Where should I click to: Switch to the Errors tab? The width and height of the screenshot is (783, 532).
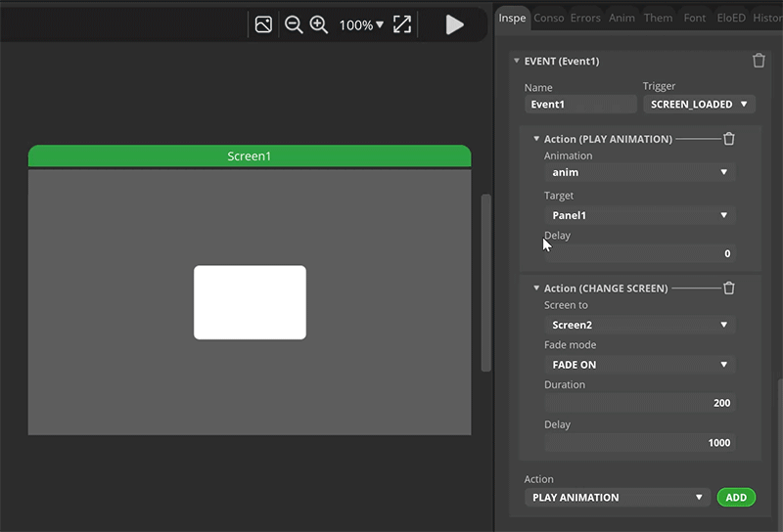coord(585,18)
